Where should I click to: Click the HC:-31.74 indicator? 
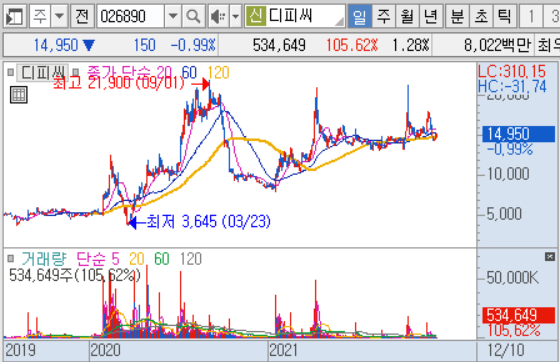click(x=512, y=86)
